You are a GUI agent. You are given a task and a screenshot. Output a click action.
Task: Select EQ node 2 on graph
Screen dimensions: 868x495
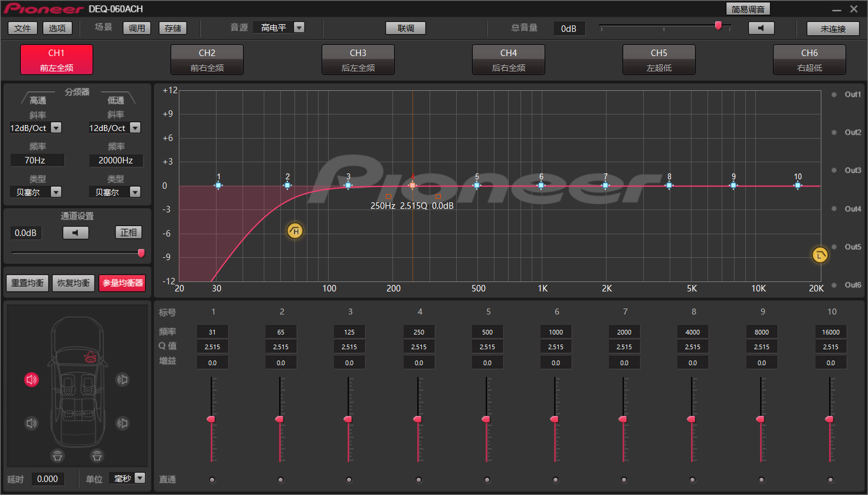(x=287, y=185)
